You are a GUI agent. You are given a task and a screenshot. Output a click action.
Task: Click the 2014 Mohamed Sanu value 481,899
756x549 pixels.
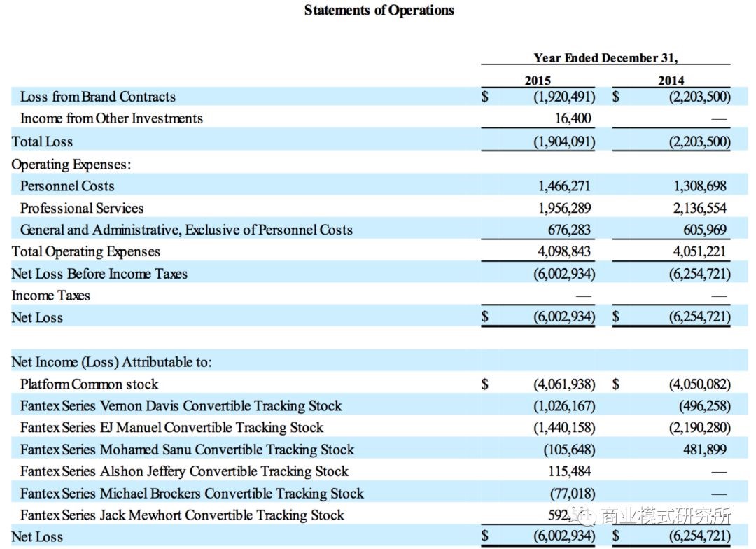click(x=705, y=450)
